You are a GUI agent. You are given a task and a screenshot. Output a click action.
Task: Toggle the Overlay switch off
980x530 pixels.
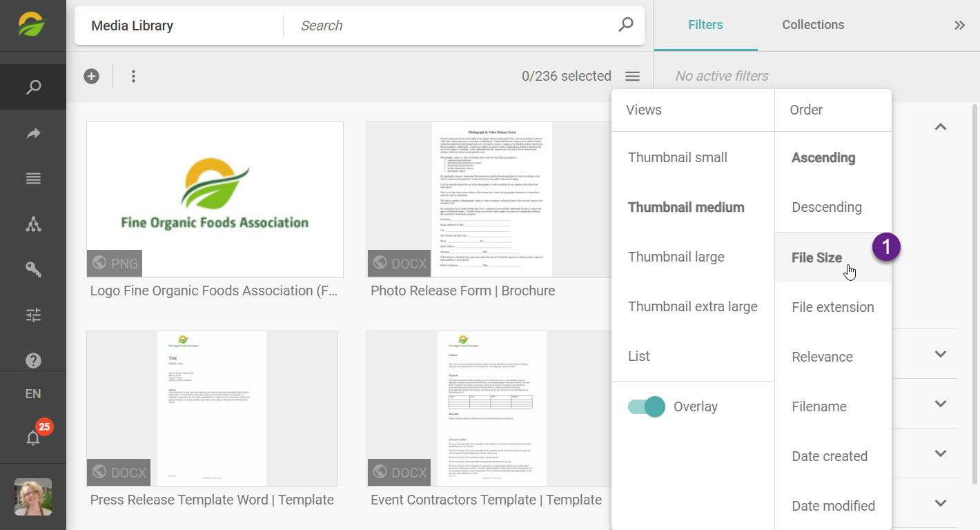(646, 406)
